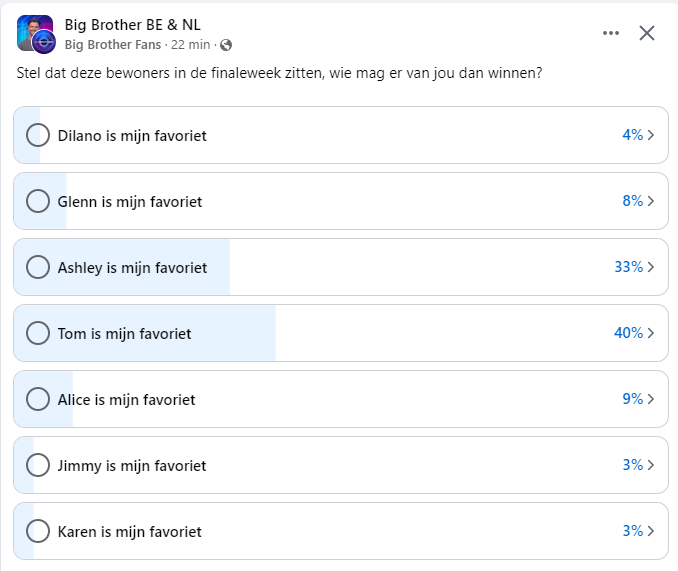Click Glenn's 8% result percentage
678x571 pixels.
(633, 201)
